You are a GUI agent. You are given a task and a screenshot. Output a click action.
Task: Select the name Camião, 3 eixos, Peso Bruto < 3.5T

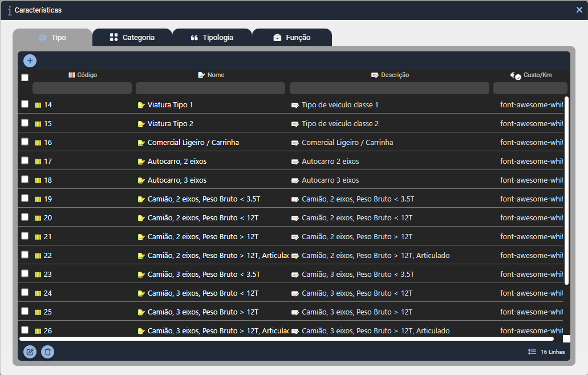(x=204, y=275)
